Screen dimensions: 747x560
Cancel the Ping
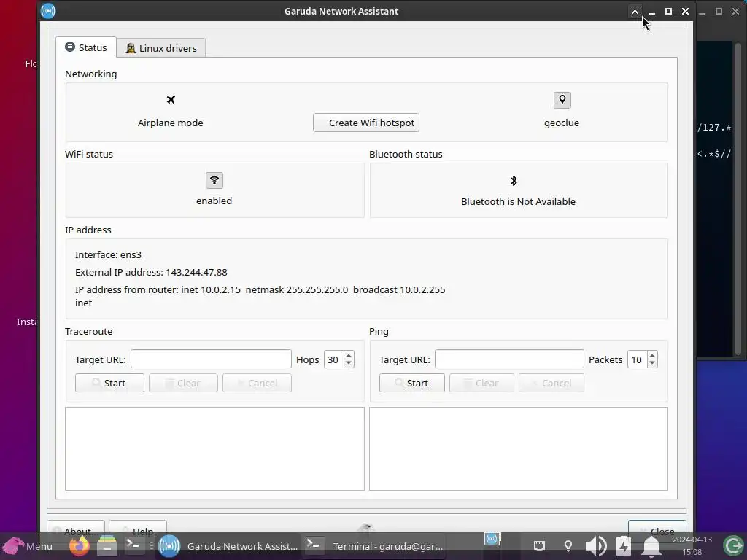[551, 383]
